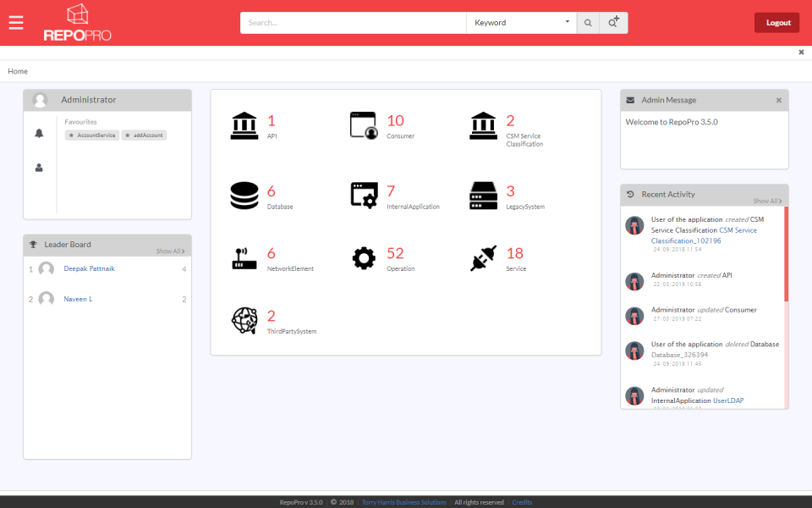Image resolution: width=812 pixels, height=508 pixels.
Task: Open notifications via the bell icon
Action: (x=38, y=134)
